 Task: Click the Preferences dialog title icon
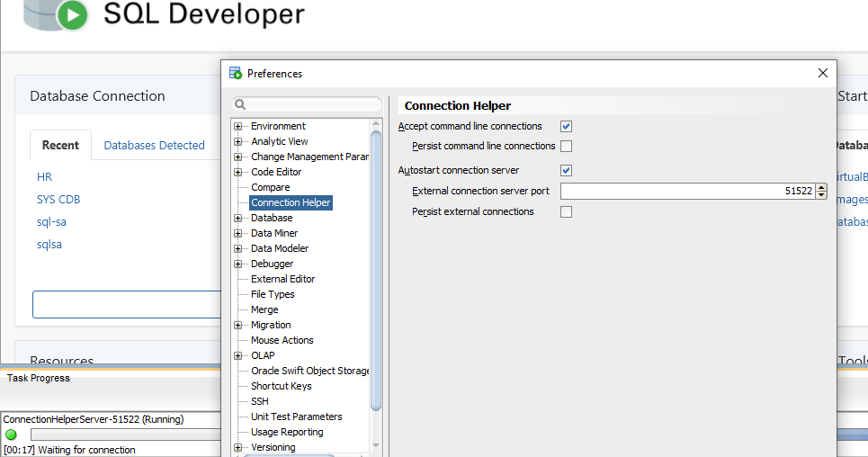click(x=236, y=73)
